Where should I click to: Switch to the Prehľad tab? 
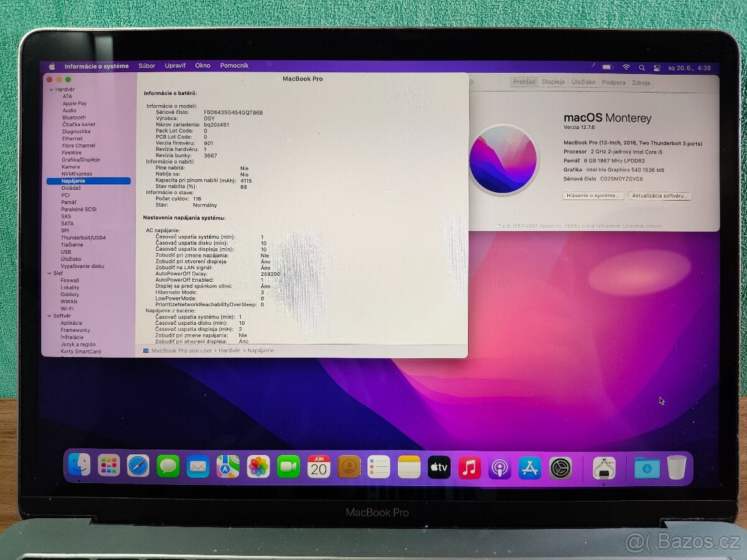pyautogui.click(x=524, y=82)
